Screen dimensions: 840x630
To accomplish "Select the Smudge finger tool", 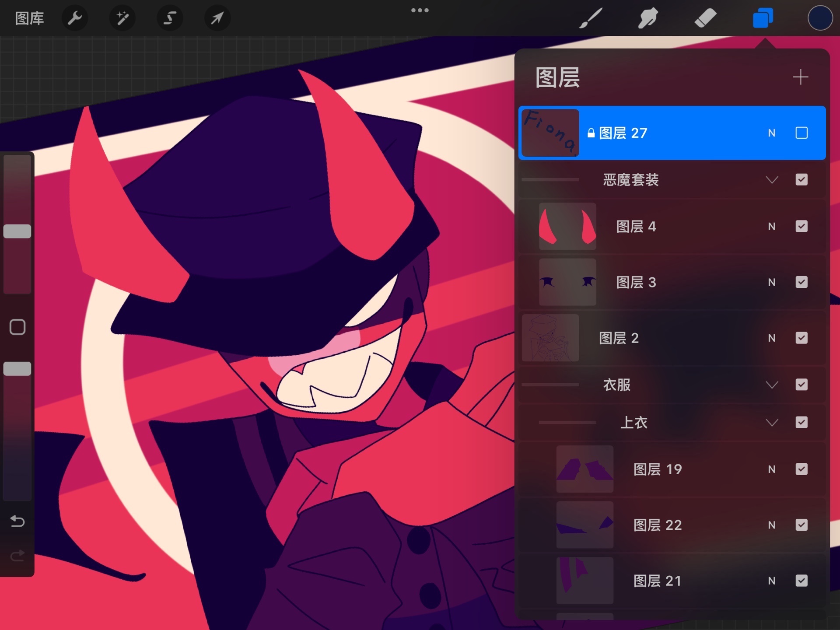I will click(x=648, y=18).
